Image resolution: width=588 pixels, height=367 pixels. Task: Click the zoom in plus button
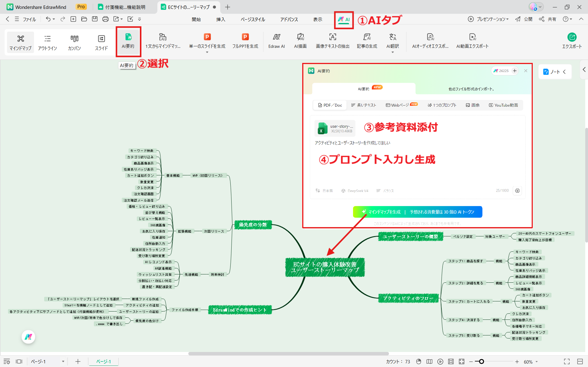[517, 362]
